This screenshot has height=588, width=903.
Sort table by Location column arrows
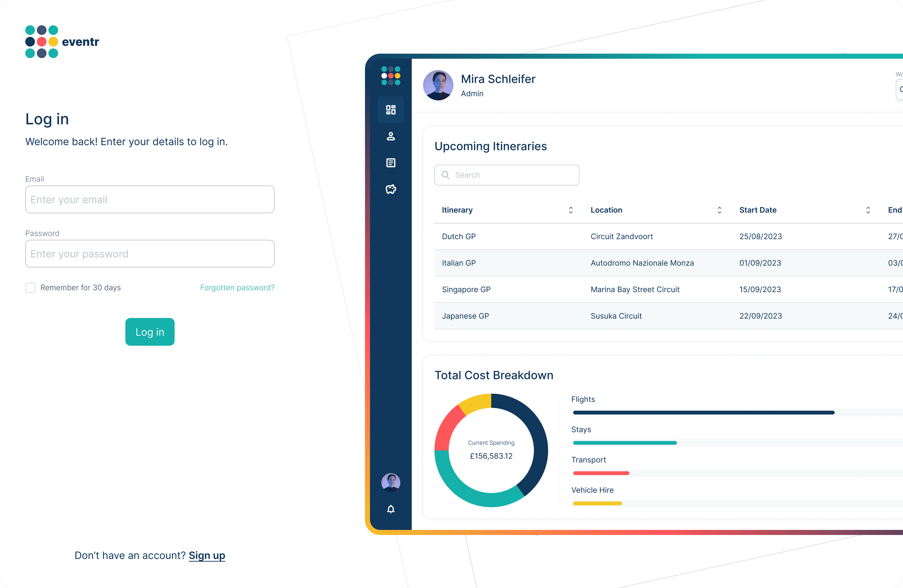click(x=719, y=210)
